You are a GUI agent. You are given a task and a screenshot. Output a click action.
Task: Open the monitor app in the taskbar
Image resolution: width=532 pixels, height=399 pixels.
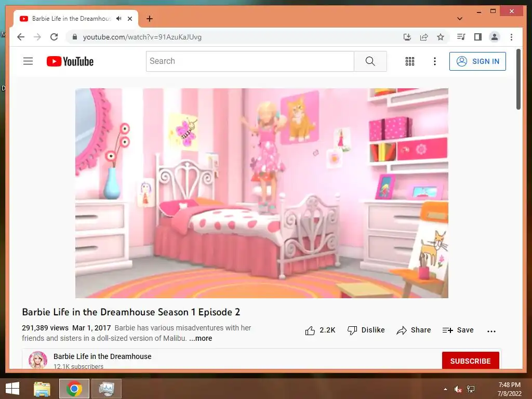[107, 389]
